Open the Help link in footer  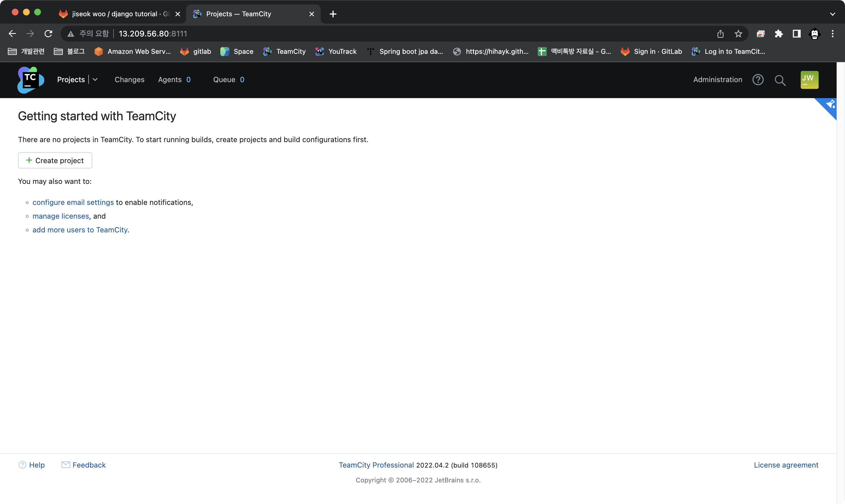(x=32, y=464)
